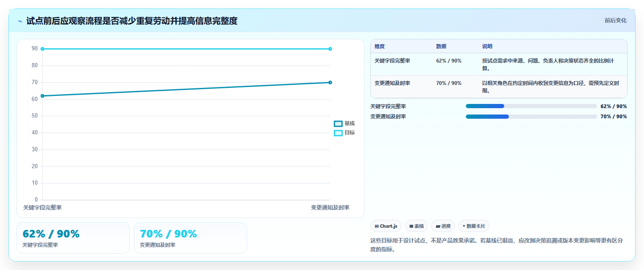Click the 62% / 90% progress value label
The image size is (644, 270).
tap(614, 106)
